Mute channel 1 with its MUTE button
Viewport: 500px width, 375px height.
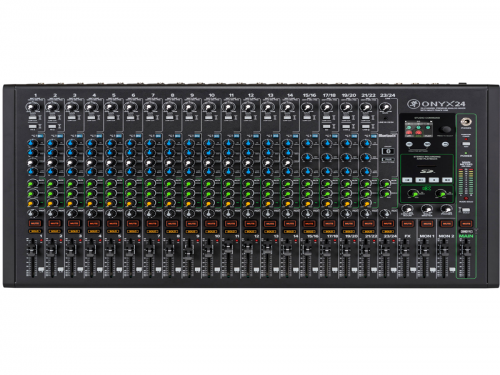point(35,223)
